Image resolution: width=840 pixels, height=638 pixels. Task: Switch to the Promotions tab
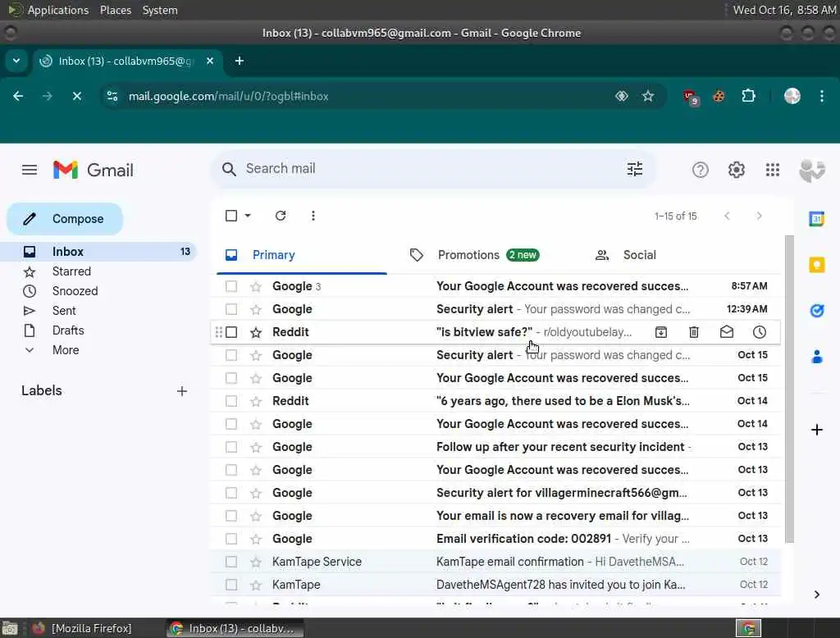tap(474, 255)
